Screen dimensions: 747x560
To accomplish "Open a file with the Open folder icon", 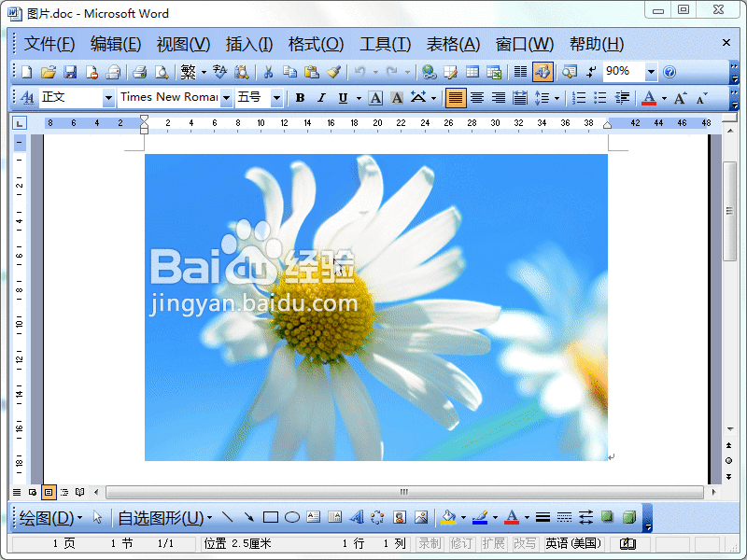I will pyautogui.click(x=49, y=73).
